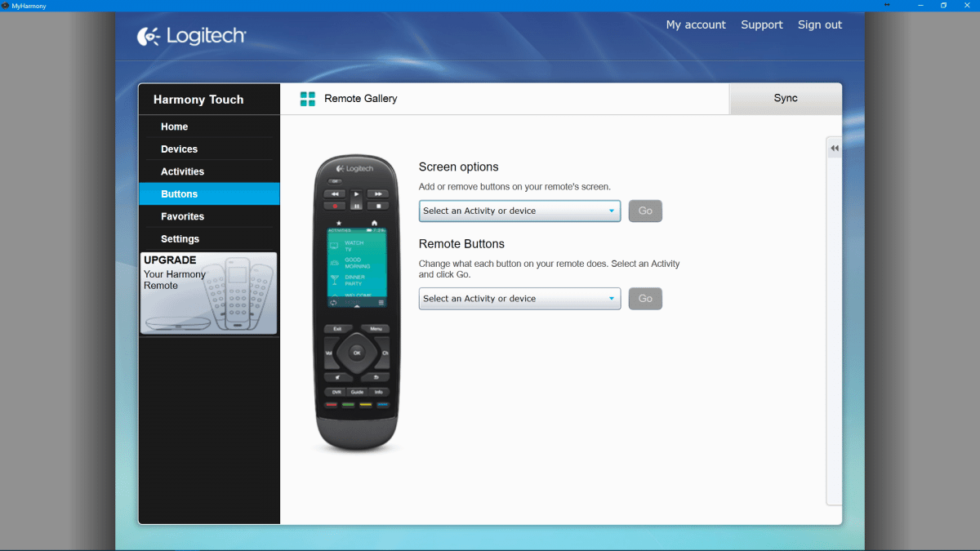Go to Activities in the sidebar
Image resolution: width=980 pixels, height=551 pixels.
coord(182,171)
